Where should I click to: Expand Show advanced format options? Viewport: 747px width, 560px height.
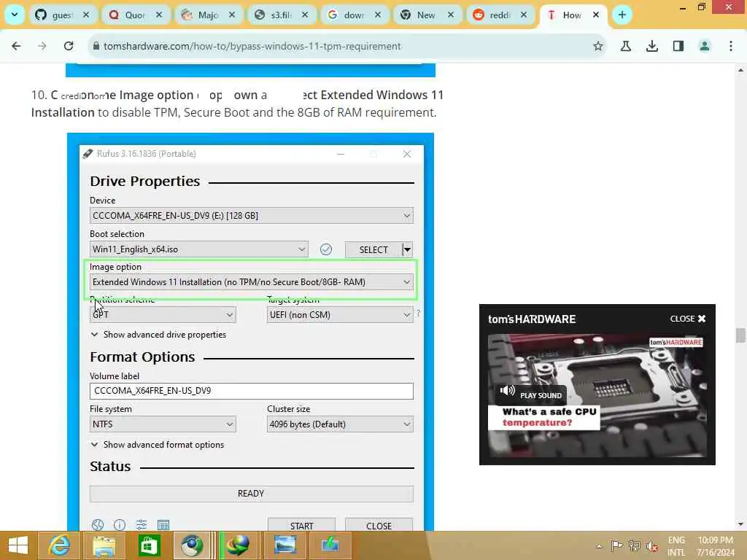pyautogui.click(x=158, y=445)
